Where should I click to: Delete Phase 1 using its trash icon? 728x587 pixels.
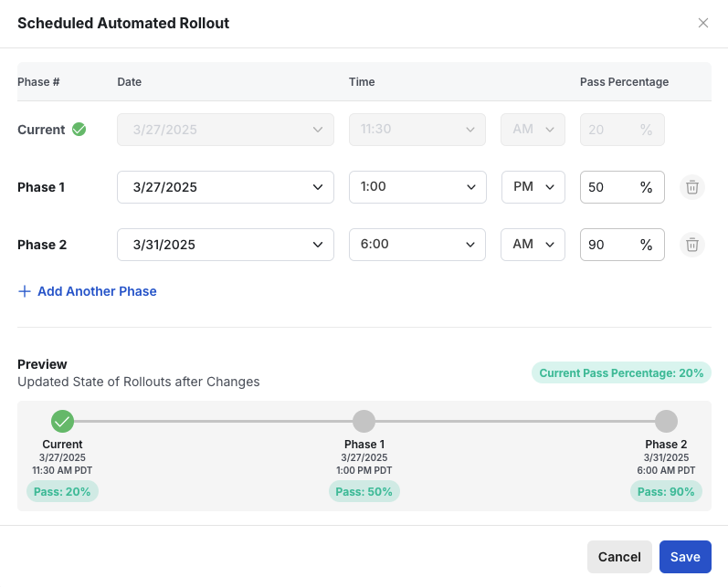click(x=692, y=187)
